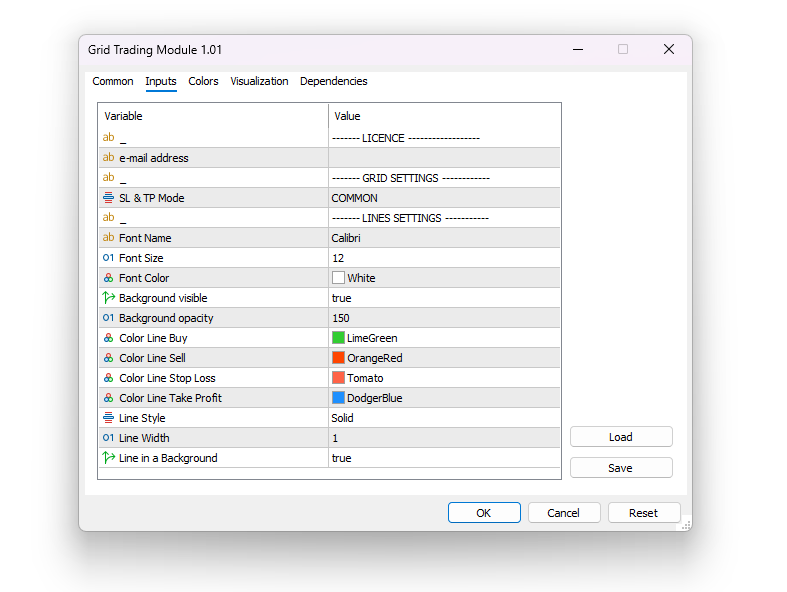The height and width of the screenshot is (592, 787).
Task: Click the DodgerBlue swatch for Take Profit
Action: point(339,398)
